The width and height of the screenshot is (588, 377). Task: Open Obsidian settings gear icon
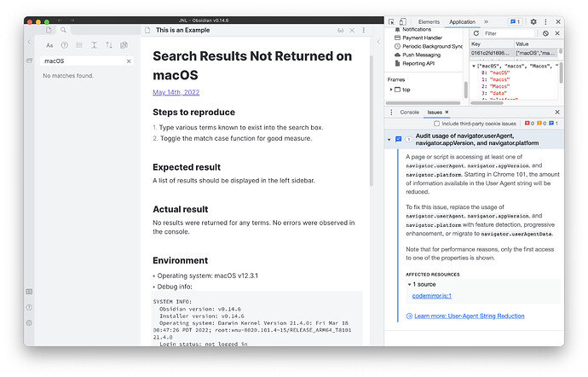point(29,323)
